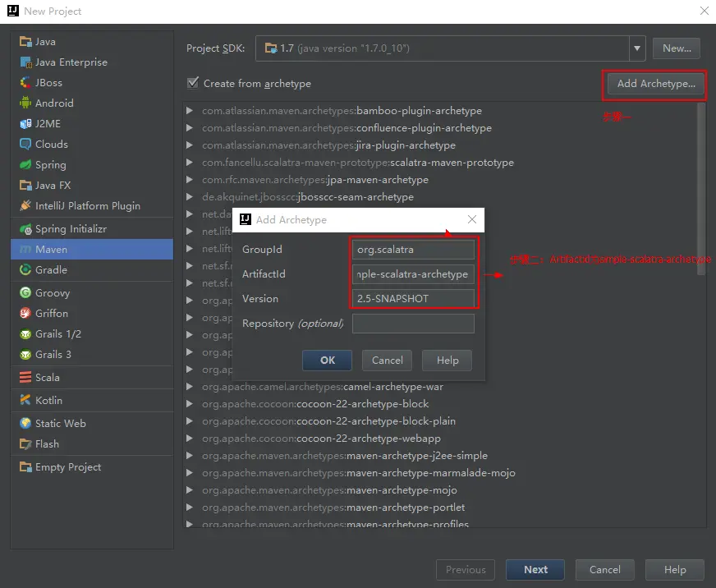
Task: Select the Java Enterprise icon
Action: click(25, 62)
